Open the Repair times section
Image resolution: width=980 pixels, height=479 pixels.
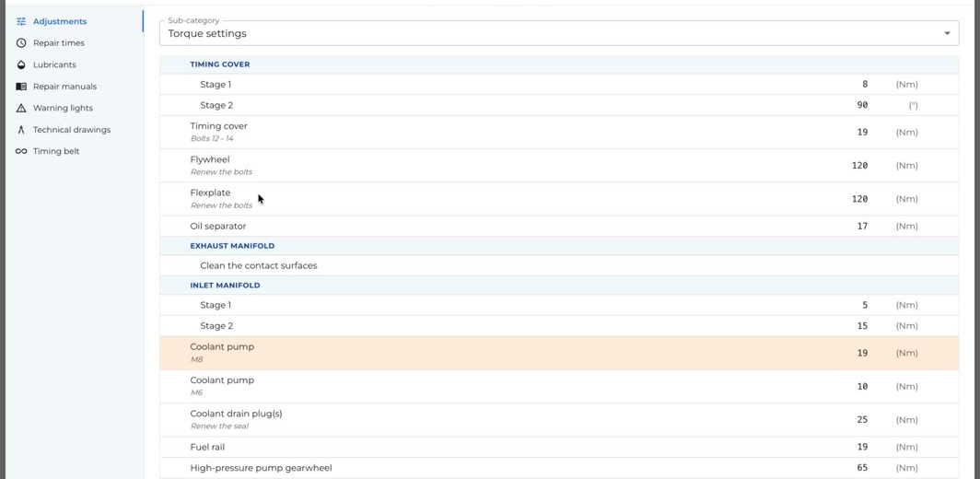pos(75,43)
